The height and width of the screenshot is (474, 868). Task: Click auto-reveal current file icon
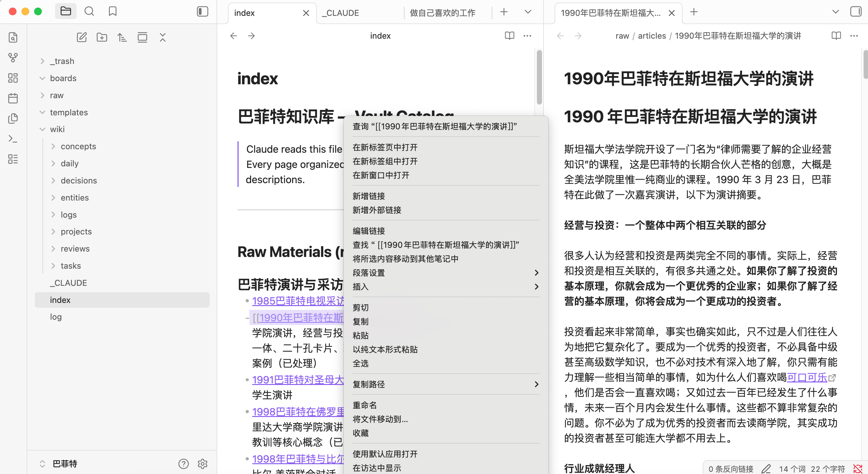142,37
